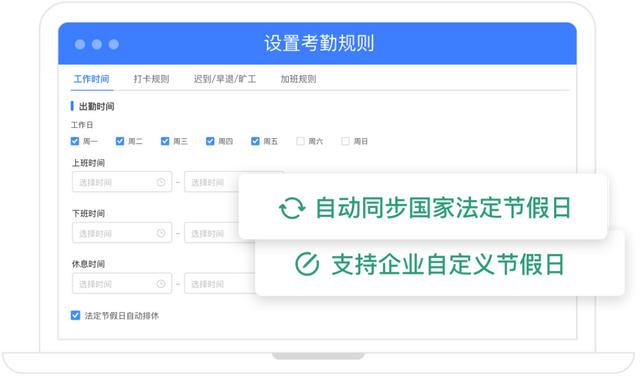The width and height of the screenshot is (640, 376).
Task: Click the 自动同步国家法定节假日 text
Action: click(x=443, y=208)
